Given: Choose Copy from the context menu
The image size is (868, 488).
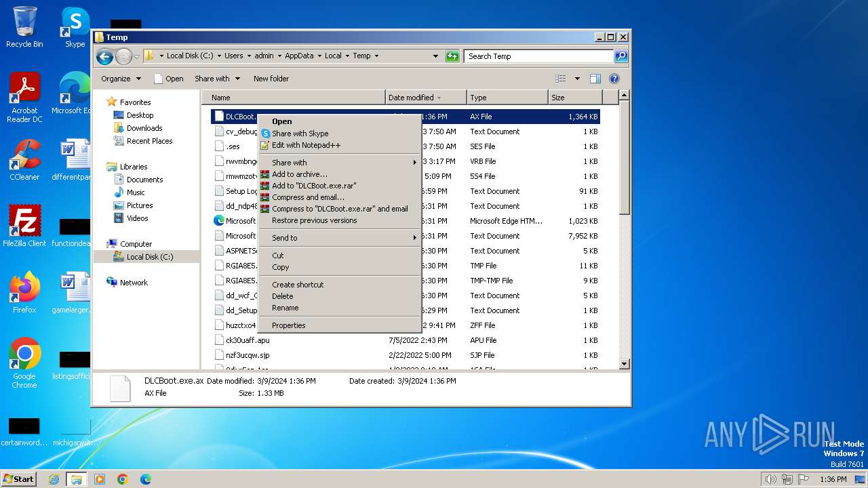Looking at the screenshot, I should tap(339, 267).
